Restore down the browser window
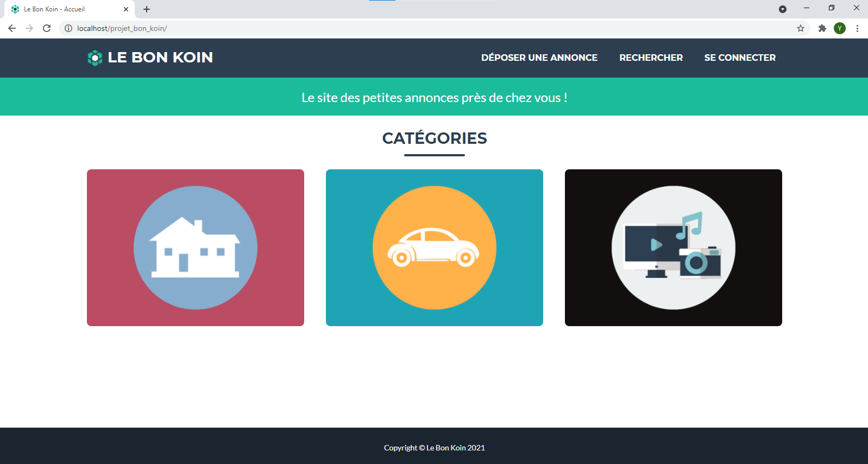Viewport: 868px width, 464px height. pyautogui.click(x=832, y=8)
